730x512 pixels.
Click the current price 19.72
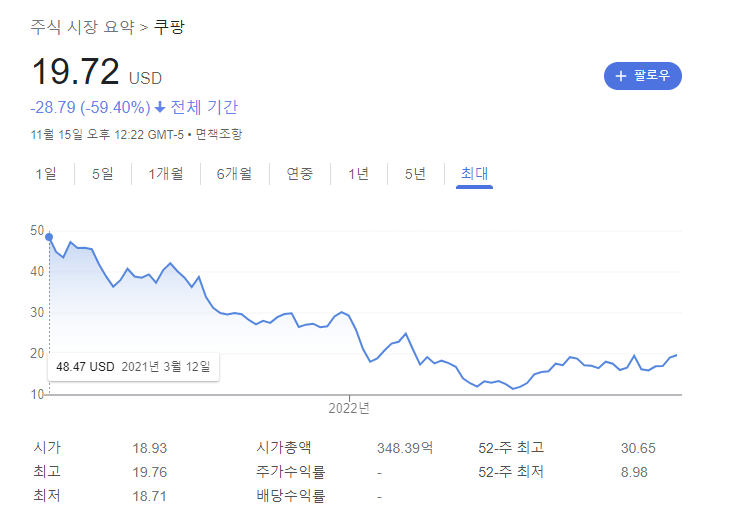click(75, 72)
